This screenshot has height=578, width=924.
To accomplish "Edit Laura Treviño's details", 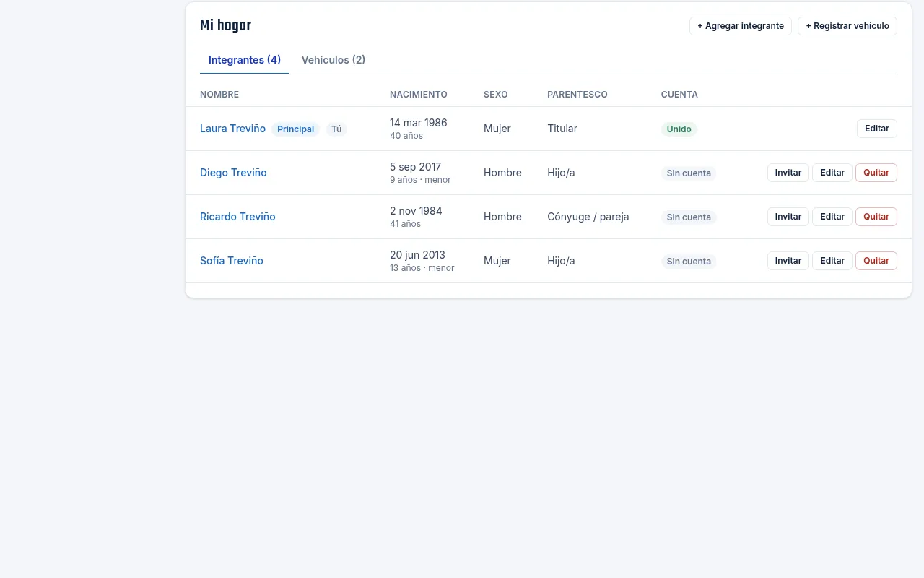I will [x=877, y=129].
